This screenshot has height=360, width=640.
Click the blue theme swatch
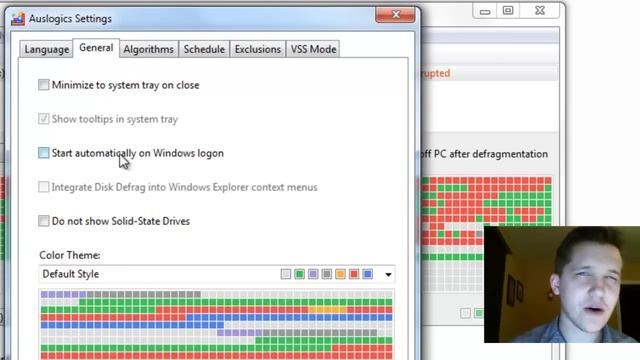[368, 274]
